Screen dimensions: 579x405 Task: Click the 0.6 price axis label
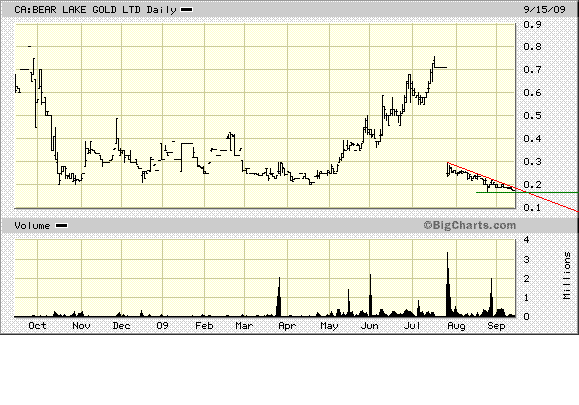pos(532,93)
